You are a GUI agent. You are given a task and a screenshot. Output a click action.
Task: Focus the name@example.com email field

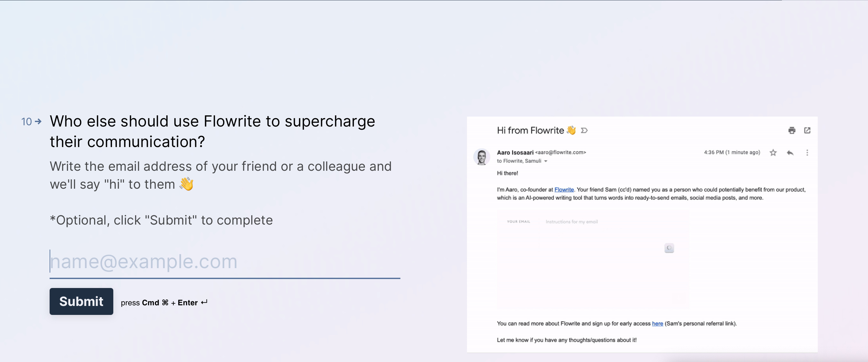pos(224,261)
